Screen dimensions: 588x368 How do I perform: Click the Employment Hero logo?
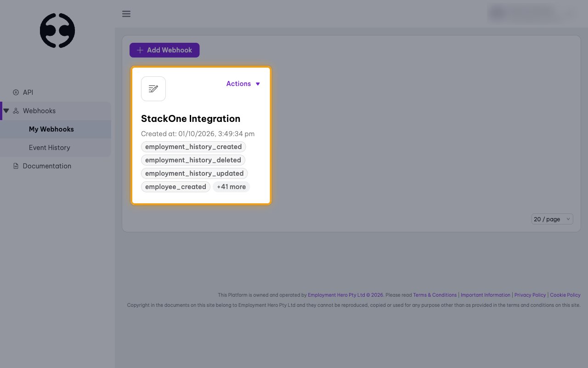(57, 30)
